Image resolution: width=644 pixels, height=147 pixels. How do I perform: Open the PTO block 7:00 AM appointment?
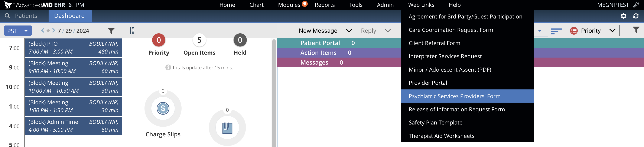[73, 48]
